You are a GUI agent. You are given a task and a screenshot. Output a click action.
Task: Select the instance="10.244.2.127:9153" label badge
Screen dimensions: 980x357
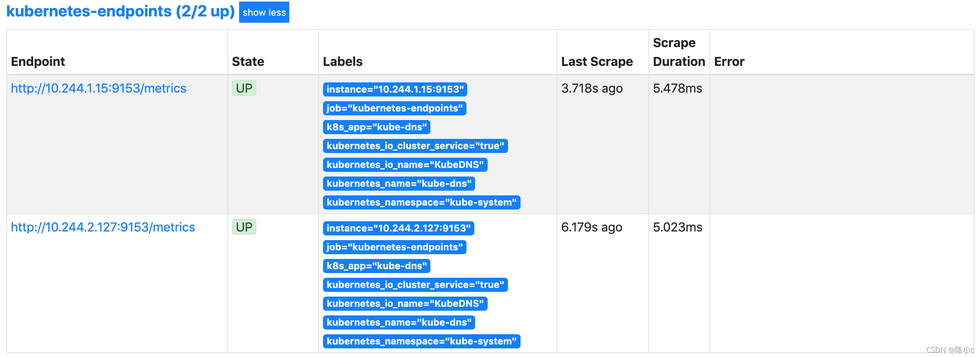click(x=398, y=228)
